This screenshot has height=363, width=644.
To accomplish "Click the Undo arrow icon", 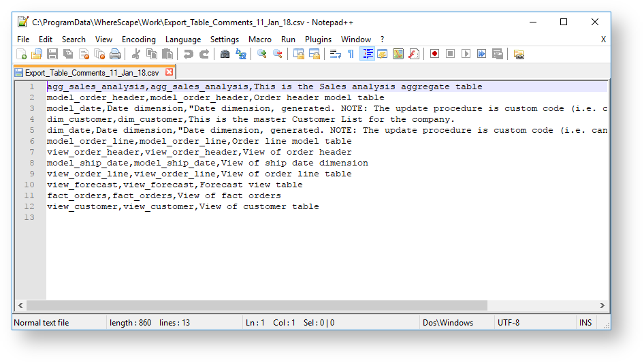I will point(188,54).
